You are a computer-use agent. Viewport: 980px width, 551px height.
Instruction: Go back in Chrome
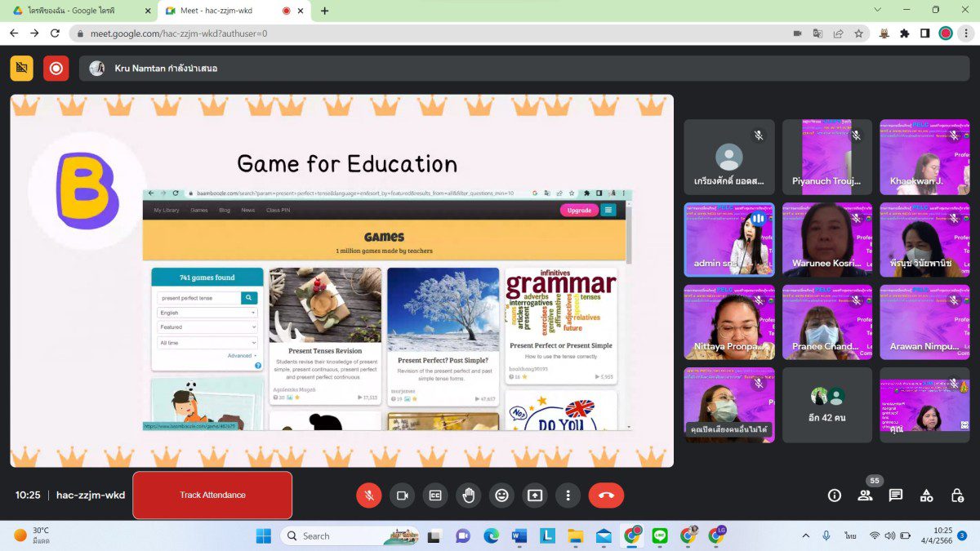pos(14,33)
